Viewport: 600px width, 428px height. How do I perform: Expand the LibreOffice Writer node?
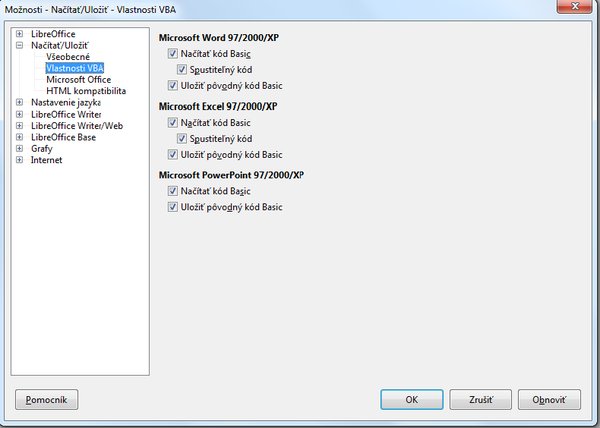[x=20, y=114]
